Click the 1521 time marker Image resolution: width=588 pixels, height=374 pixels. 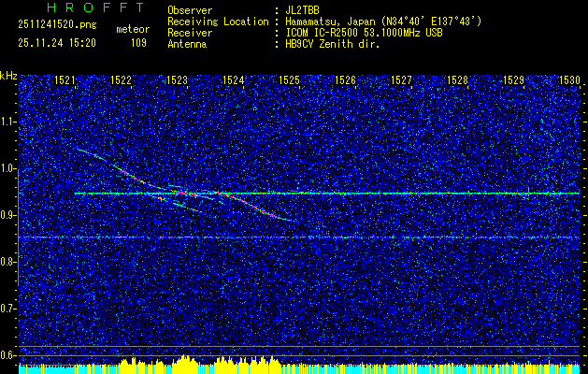(65, 81)
